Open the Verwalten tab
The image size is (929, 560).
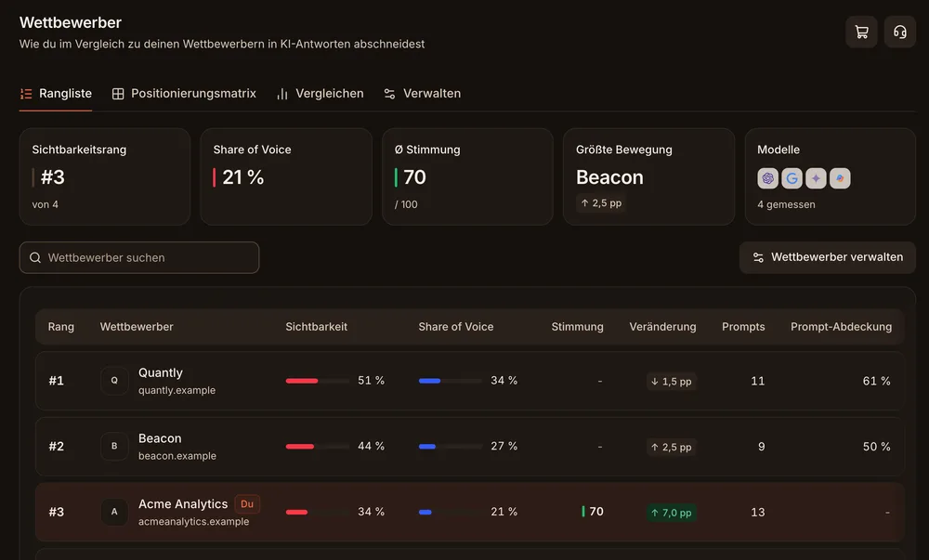pyautogui.click(x=422, y=94)
